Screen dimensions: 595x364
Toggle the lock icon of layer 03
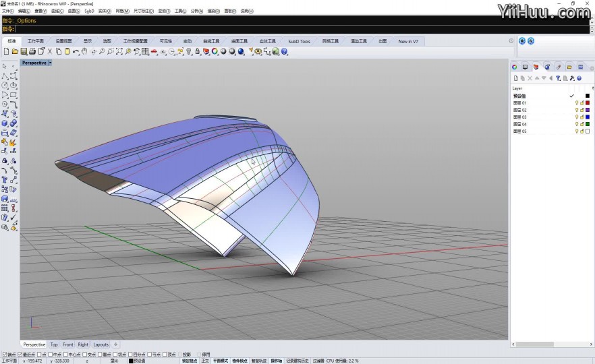click(582, 117)
